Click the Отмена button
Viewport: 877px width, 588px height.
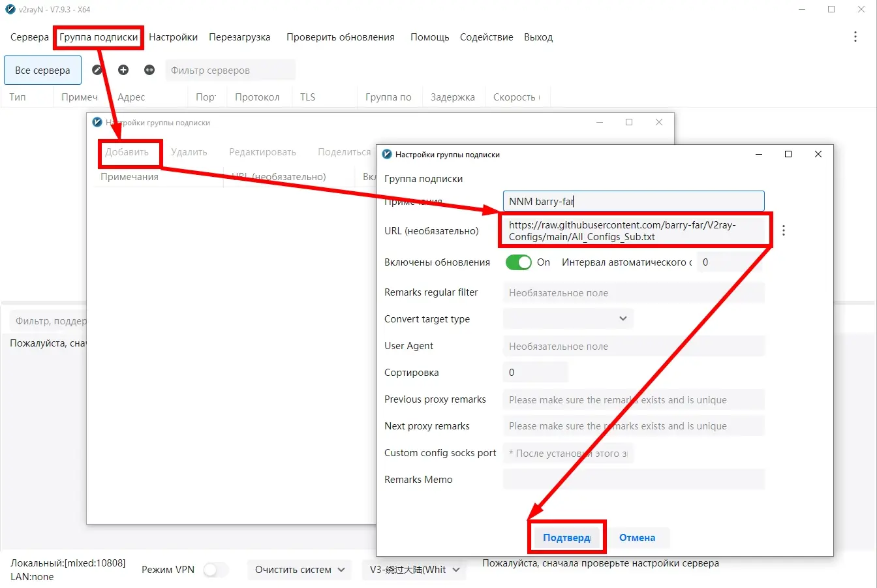point(637,538)
